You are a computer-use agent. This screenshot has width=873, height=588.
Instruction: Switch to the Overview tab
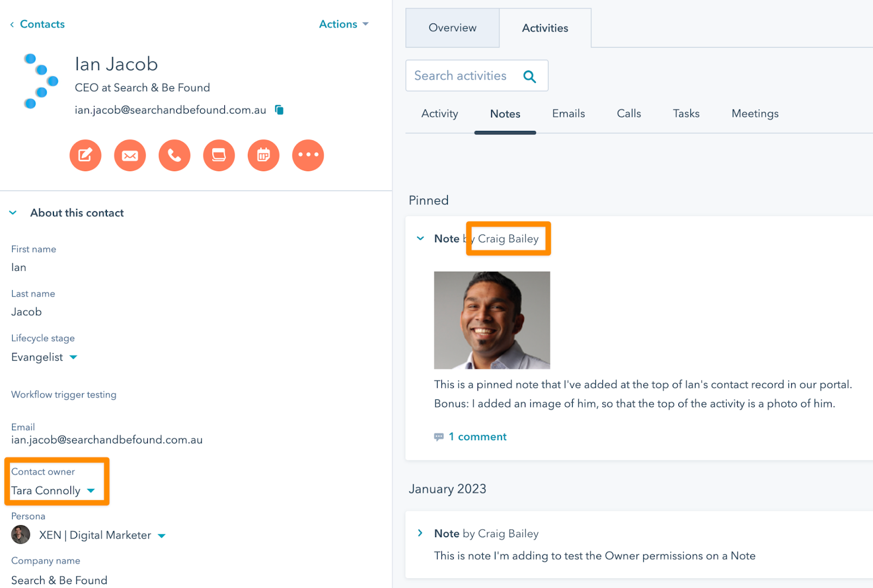[x=452, y=28]
